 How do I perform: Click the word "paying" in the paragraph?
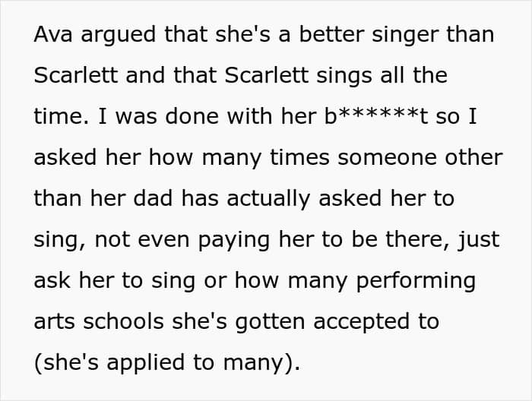tap(234, 242)
